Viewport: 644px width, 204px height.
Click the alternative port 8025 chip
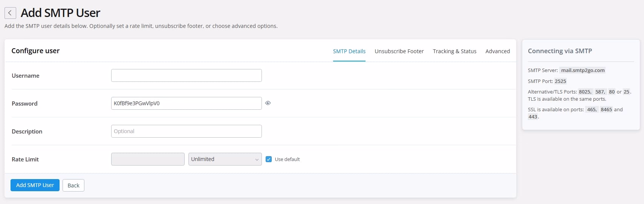(x=585, y=92)
